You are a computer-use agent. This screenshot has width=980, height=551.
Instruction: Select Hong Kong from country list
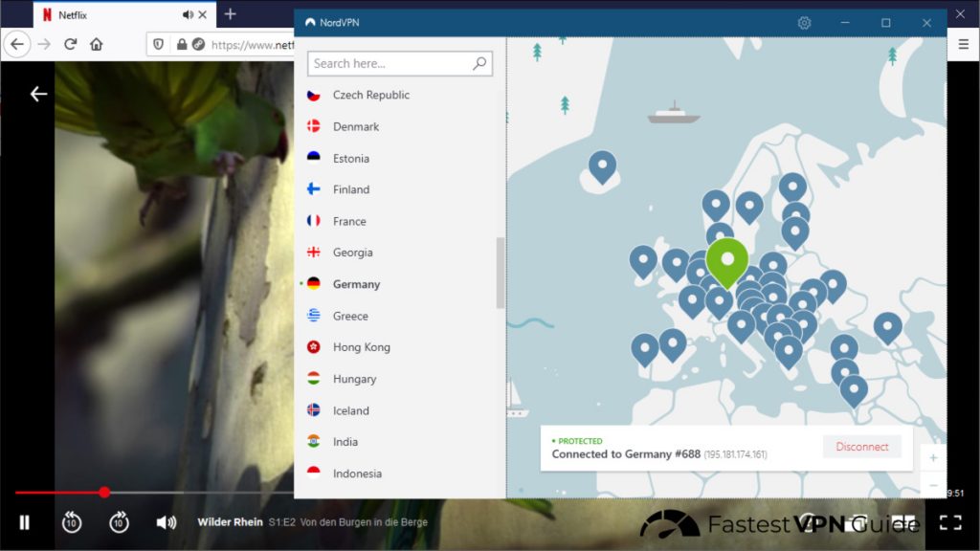tap(361, 347)
